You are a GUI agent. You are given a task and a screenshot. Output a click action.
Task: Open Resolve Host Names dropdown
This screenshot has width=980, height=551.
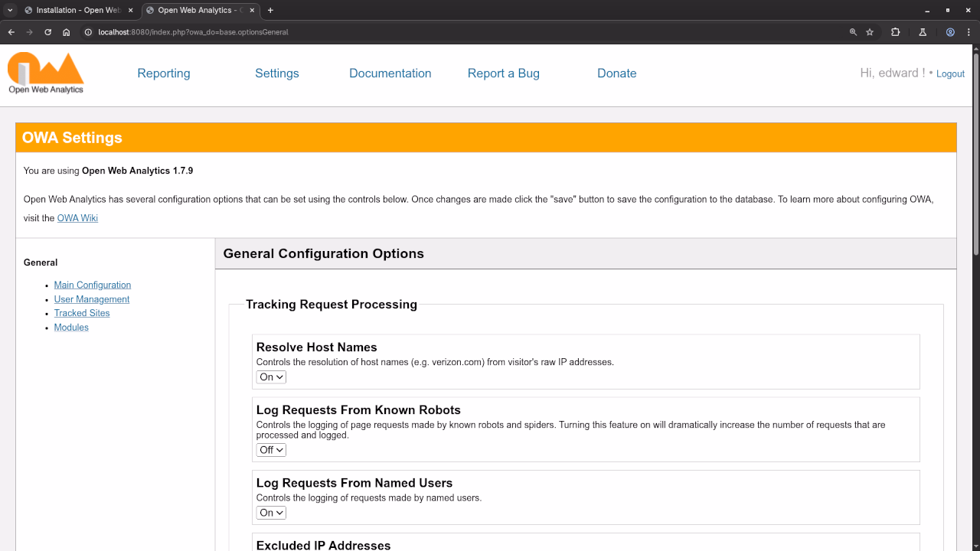coord(271,377)
